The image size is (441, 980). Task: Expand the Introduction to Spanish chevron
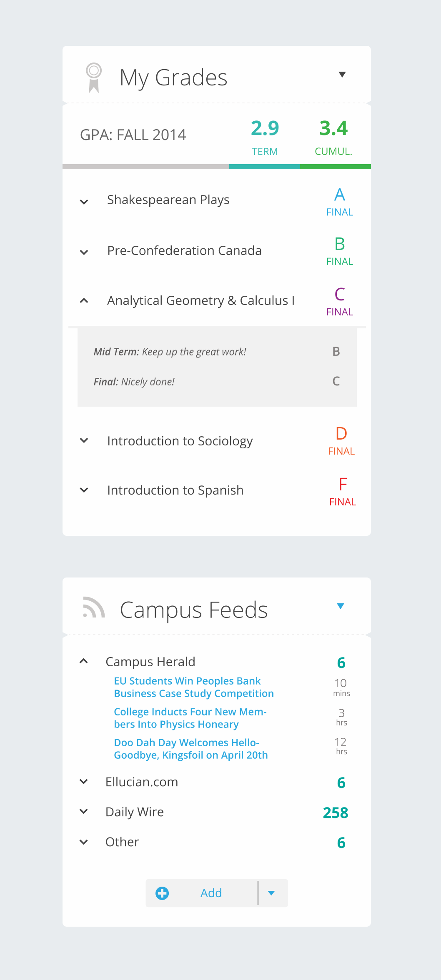pos(84,490)
